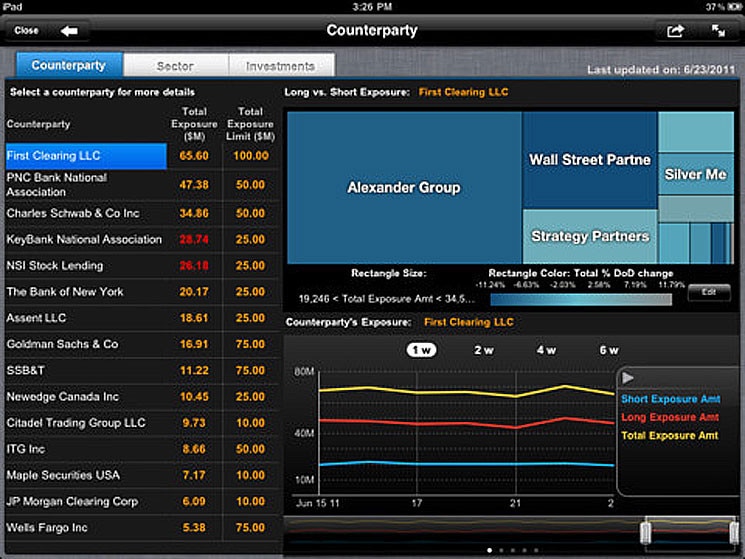Set chart range to 6 w
745x559 pixels.
point(608,350)
